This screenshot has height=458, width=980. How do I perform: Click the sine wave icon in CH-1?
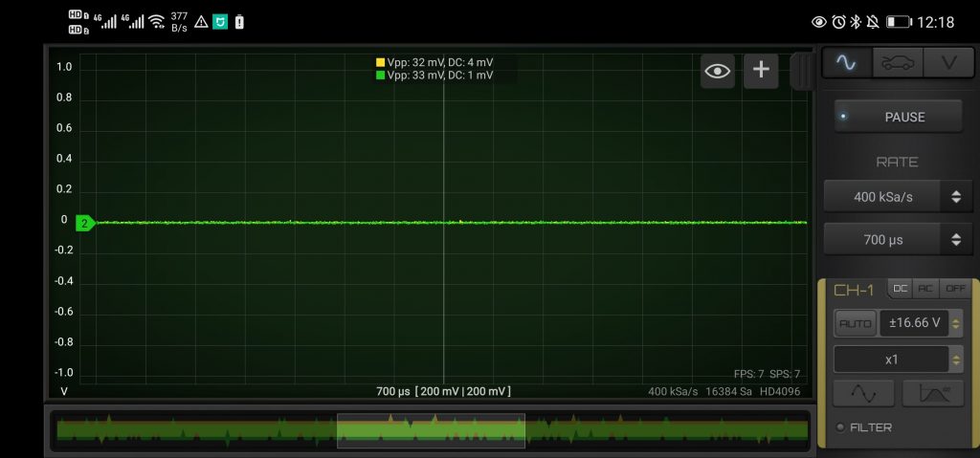863,394
